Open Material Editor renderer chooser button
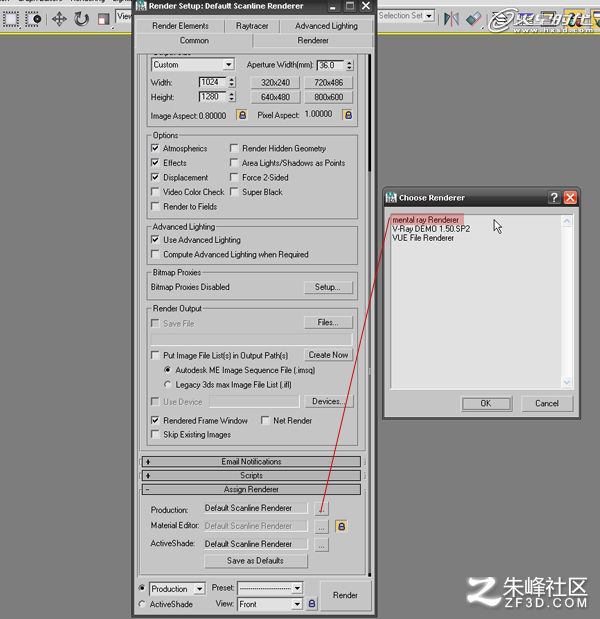The image size is (600, 619). tap(322, 527)
